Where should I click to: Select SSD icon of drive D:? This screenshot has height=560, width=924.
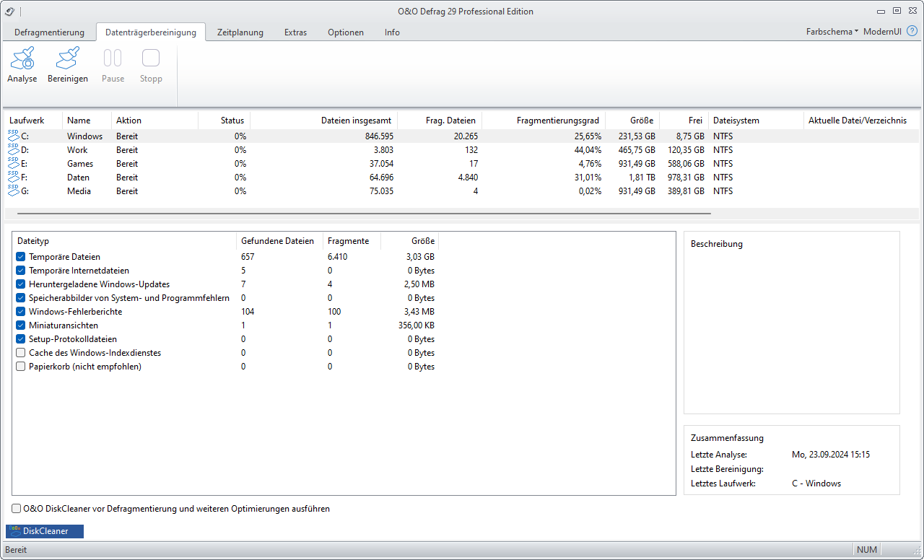pyautogui.click(x=14, y=149)
